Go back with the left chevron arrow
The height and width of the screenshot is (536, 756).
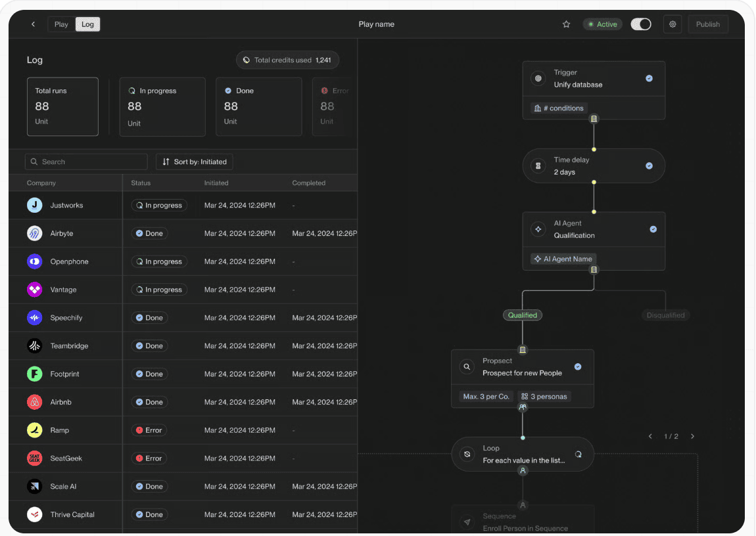(x=34, y=24)
